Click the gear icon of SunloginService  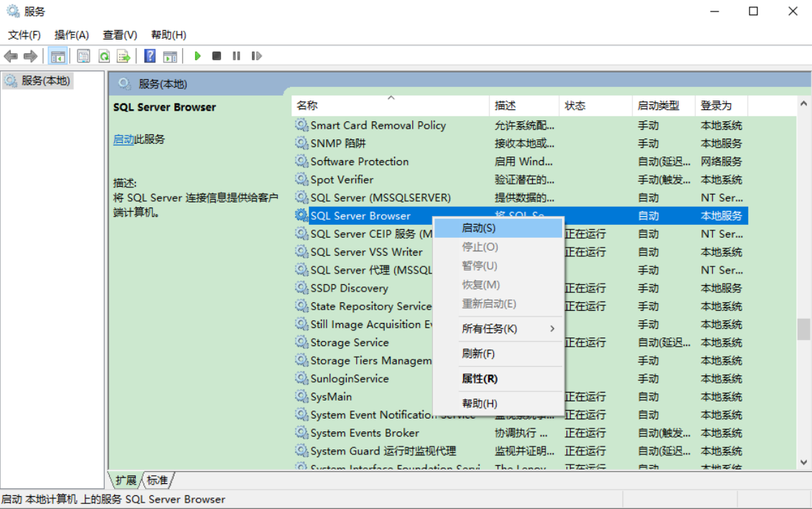pyautogui.click(x=302, y=378)
